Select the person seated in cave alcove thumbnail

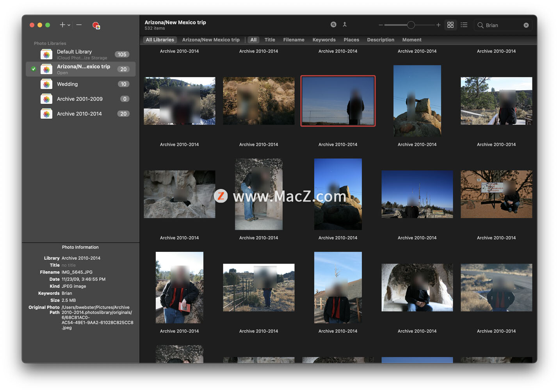(417, 287)
